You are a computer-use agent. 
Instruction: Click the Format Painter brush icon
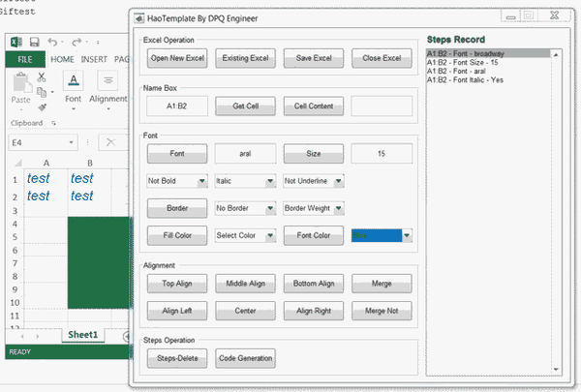pos(43,107)
